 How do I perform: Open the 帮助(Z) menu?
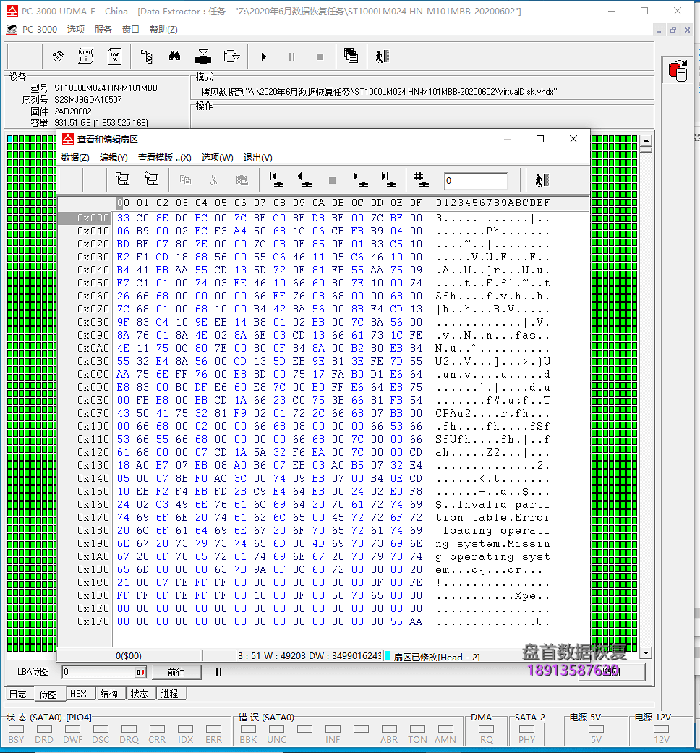click(163, 29)
